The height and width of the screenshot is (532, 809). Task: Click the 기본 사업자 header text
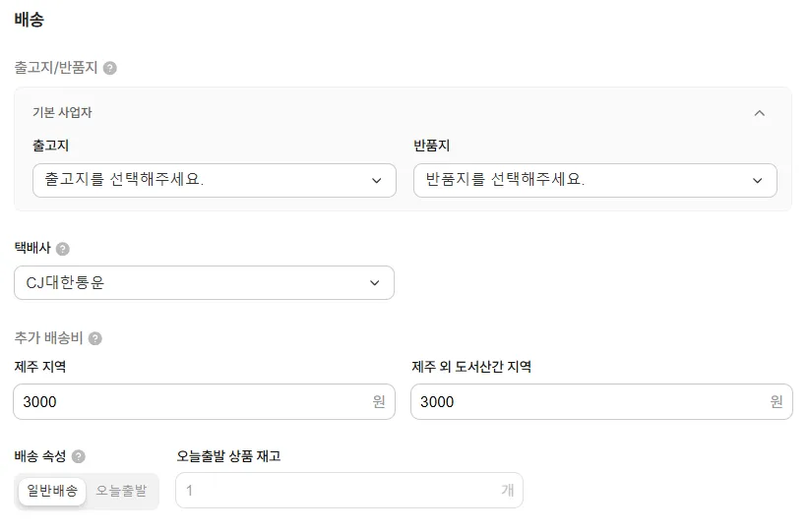(x=62, y=112)
